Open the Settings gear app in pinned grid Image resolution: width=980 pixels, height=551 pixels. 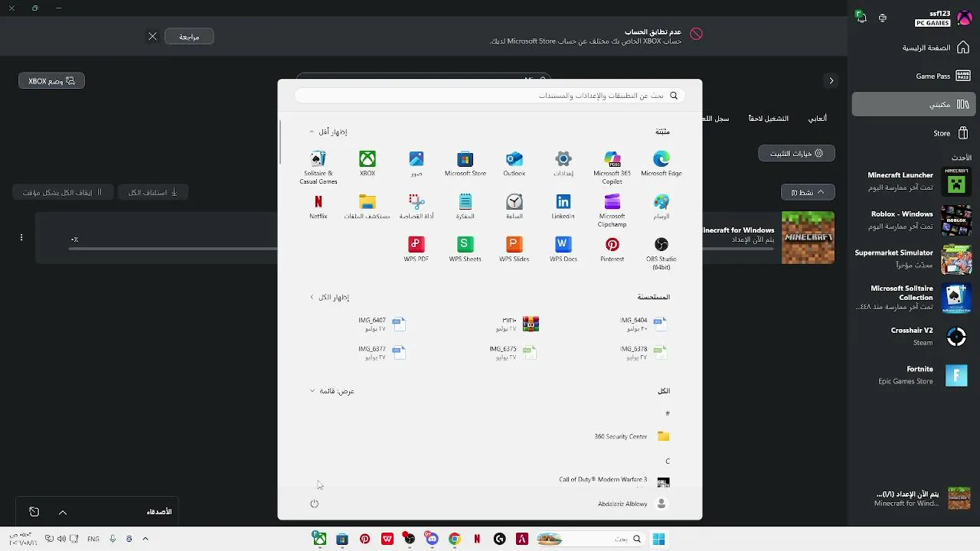tap(563, 164)
